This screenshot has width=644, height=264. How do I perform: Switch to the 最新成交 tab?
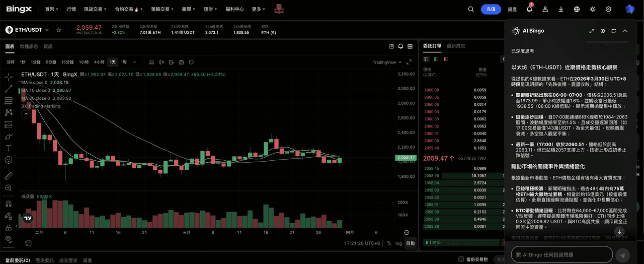pyautogui.click(x=456, y=46)
